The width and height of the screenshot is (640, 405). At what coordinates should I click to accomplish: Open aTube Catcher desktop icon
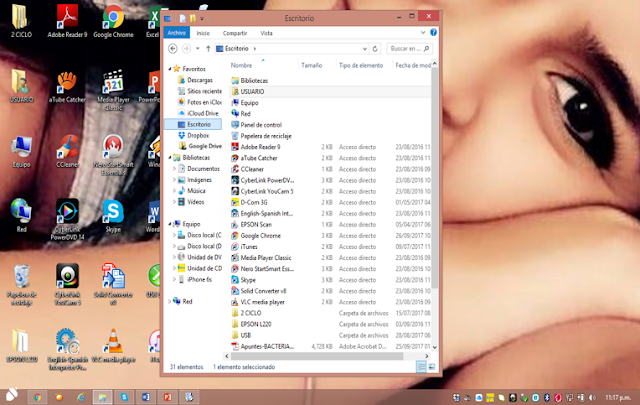tap(67, 87)
